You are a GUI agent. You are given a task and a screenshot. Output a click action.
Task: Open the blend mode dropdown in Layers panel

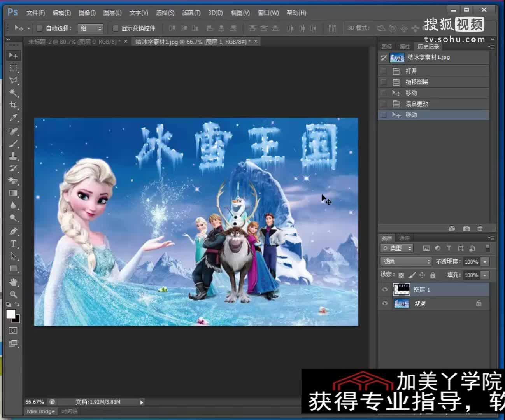406,261
